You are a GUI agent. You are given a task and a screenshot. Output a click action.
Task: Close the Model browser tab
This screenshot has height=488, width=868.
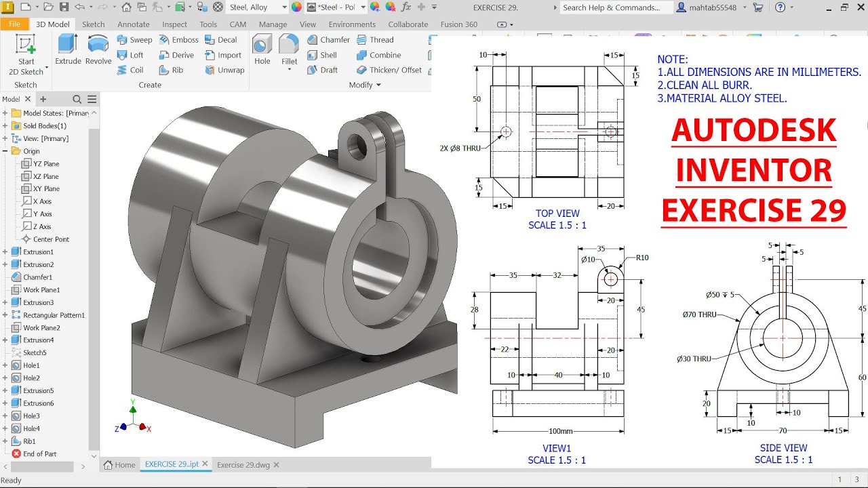click(x=28, y=99)
